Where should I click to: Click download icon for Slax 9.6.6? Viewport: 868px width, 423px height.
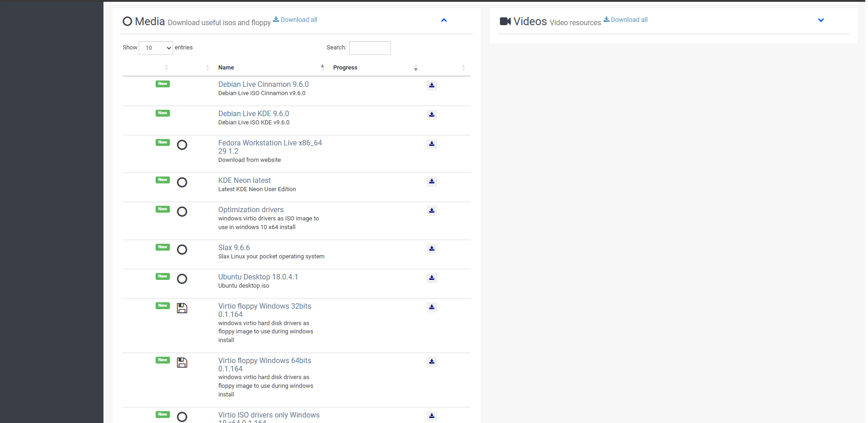click(431, 249)
